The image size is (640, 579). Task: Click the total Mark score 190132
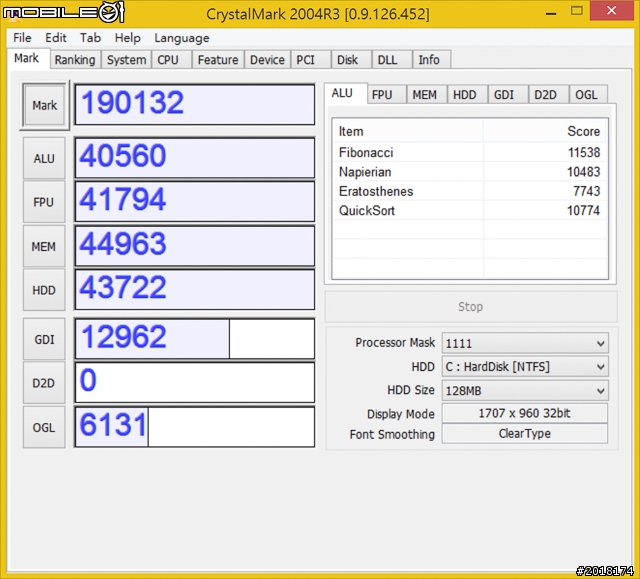[195, 104]
